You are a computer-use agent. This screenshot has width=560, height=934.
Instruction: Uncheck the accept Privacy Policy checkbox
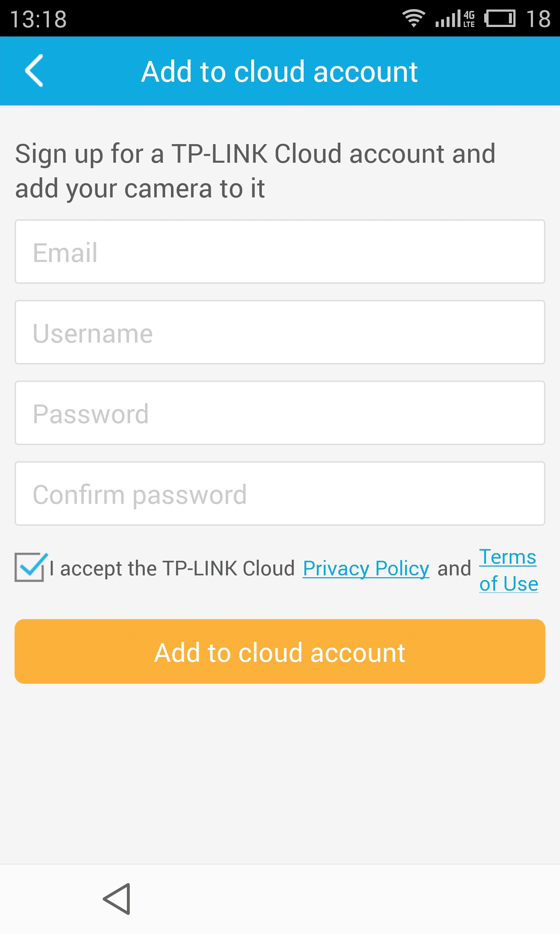(x=31, y=567)
